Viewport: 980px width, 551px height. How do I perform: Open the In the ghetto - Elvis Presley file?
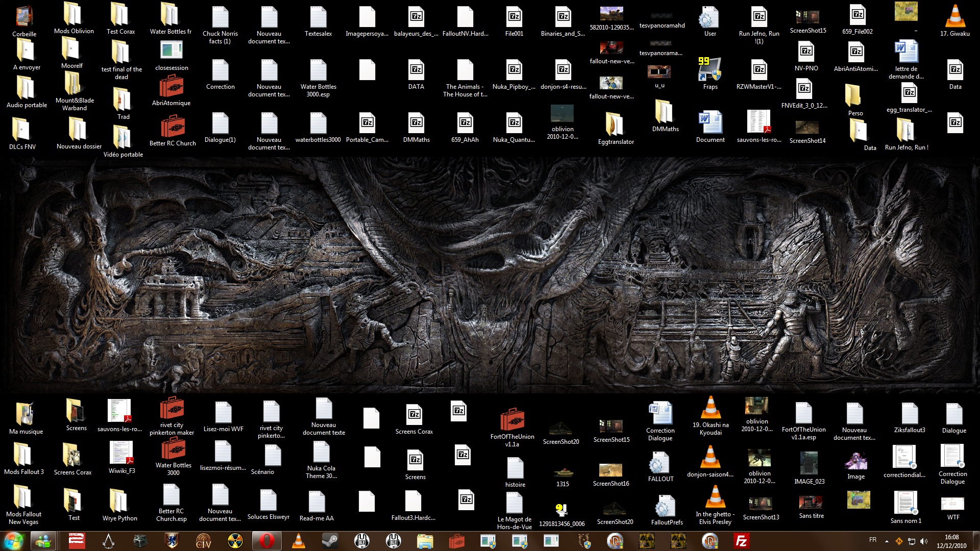pyautogui.click(x=715, y=505)
